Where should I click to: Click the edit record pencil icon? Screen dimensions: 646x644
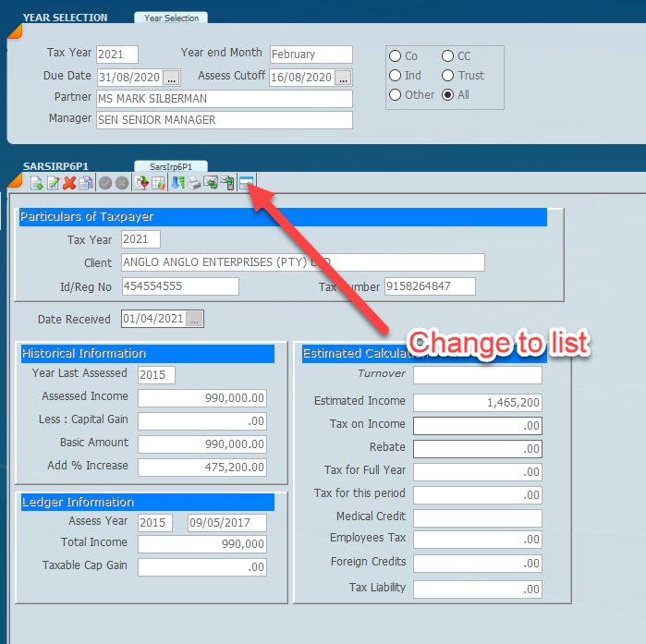click(x=54, y=183)
